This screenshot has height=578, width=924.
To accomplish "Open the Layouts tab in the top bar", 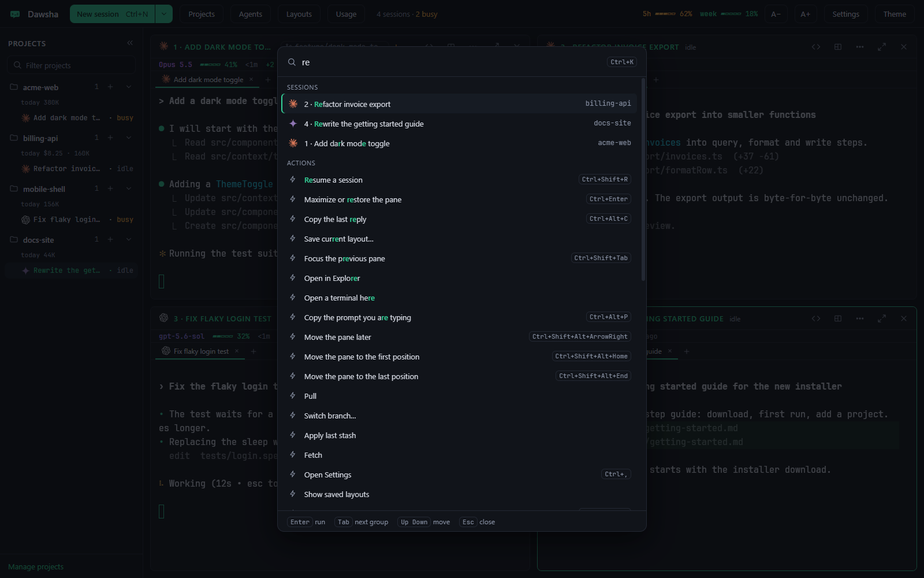I will click(x=299, y=14).
